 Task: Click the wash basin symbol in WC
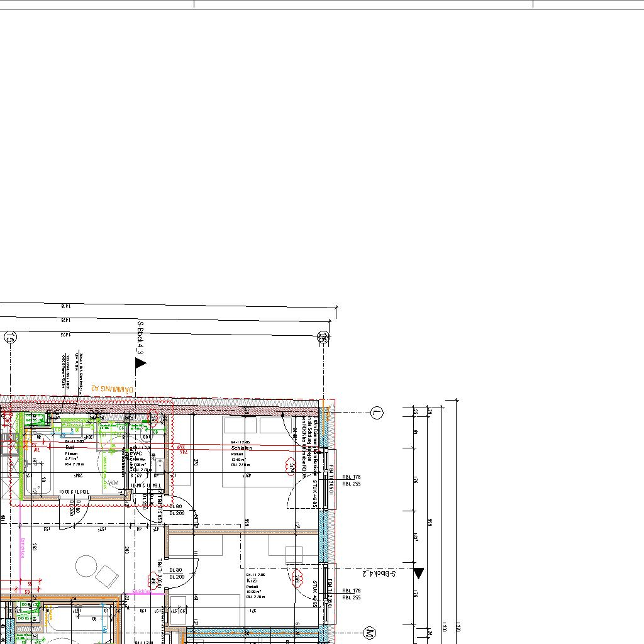159,466
